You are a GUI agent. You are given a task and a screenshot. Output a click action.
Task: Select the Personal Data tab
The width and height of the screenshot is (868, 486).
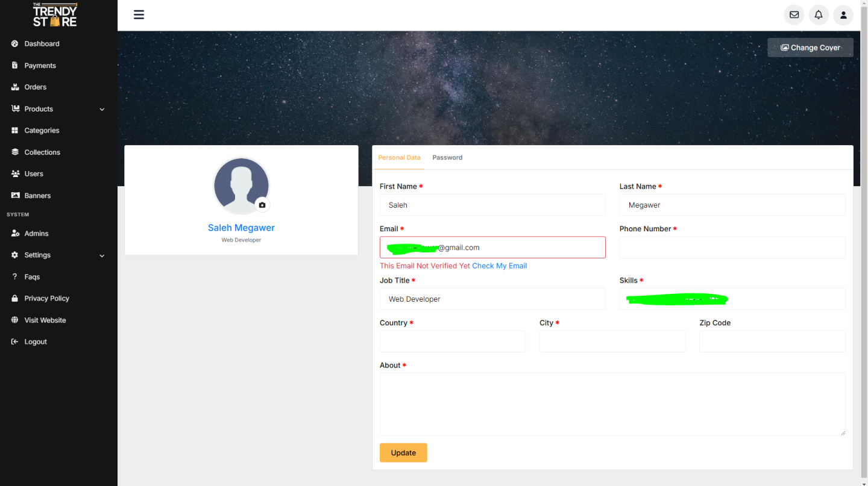click(399, 158)
